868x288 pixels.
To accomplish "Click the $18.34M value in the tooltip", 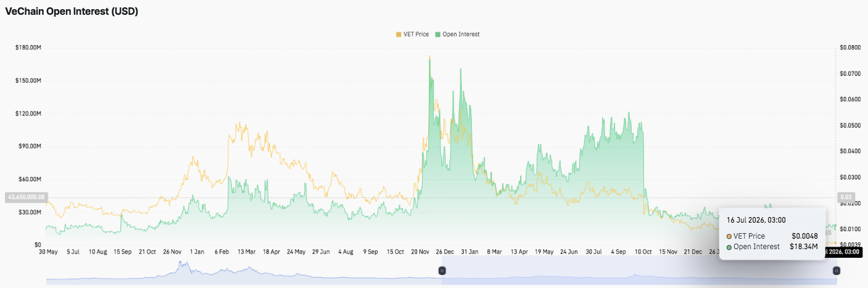I will tap(804, 247).
